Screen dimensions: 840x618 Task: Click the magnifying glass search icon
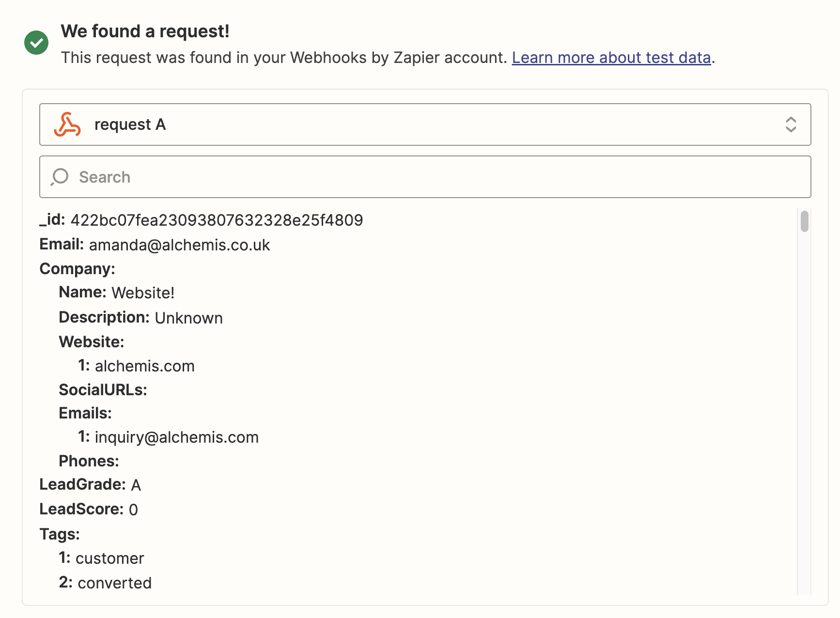[x=60, y=177]
